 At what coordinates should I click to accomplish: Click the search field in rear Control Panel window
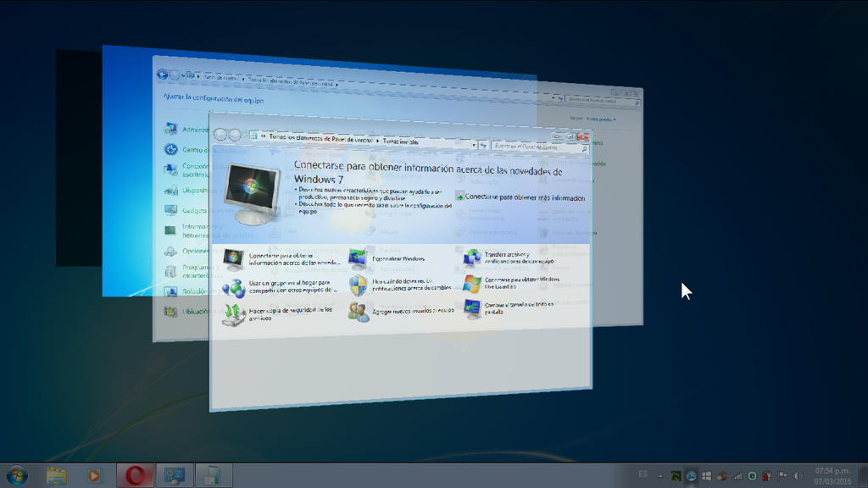pyautogui.click(x=604, y=101)
